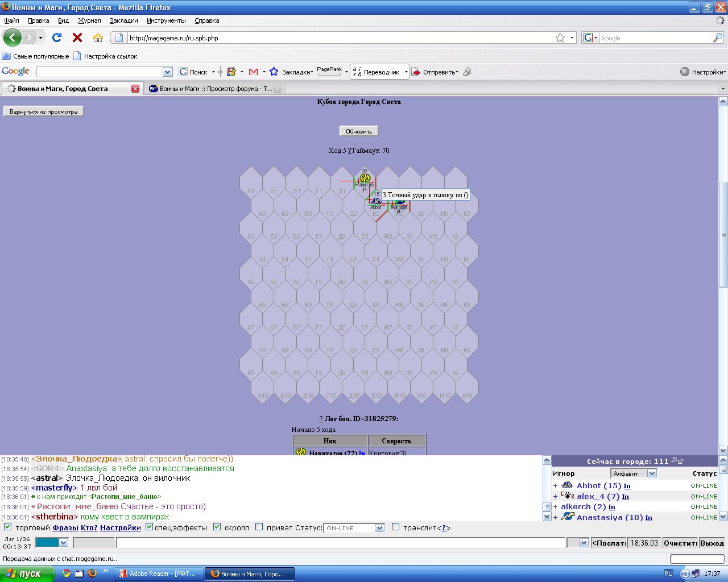Expand the chat color dropdown
This screenshot has height=582, width=728.
[63, 543]
